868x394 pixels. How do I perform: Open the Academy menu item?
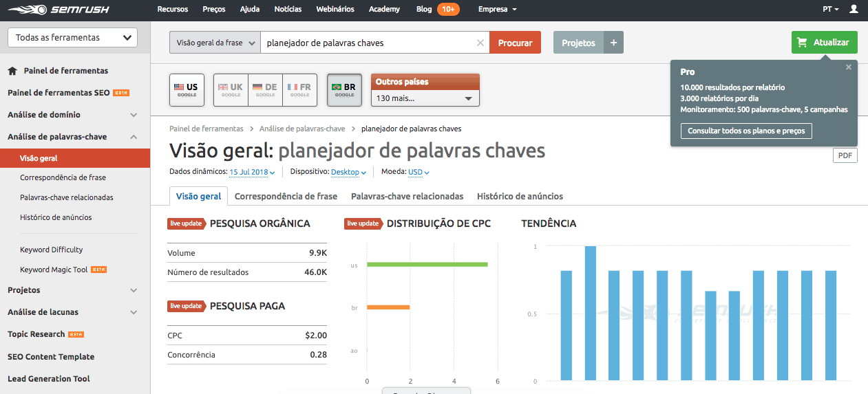pos(384,10)
